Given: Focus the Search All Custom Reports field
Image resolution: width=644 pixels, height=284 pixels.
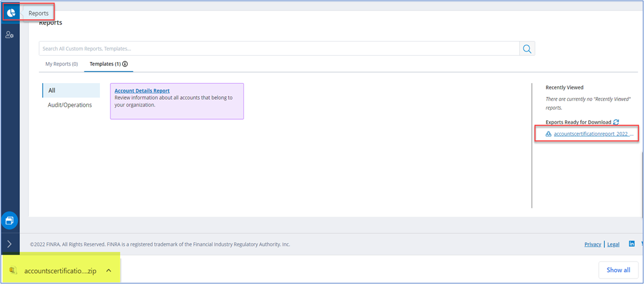Looking at the screenshot, I should tap(279, 49).
